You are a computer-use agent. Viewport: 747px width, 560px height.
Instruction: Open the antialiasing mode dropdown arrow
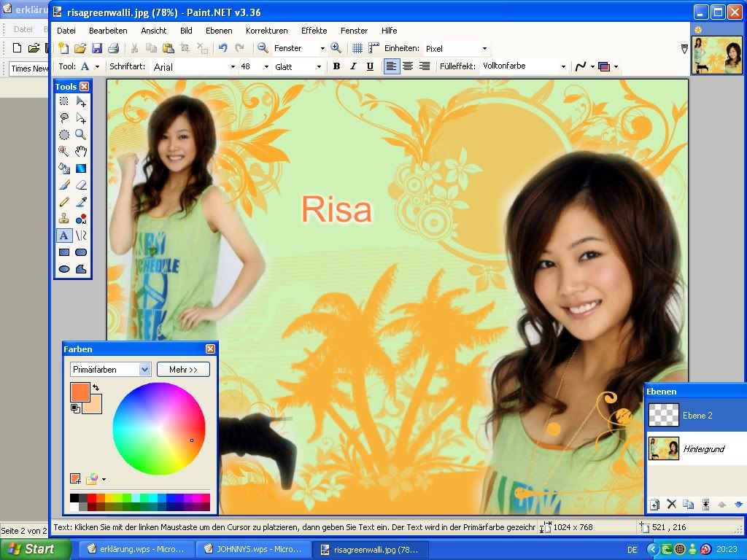click(x=592, y=66)
